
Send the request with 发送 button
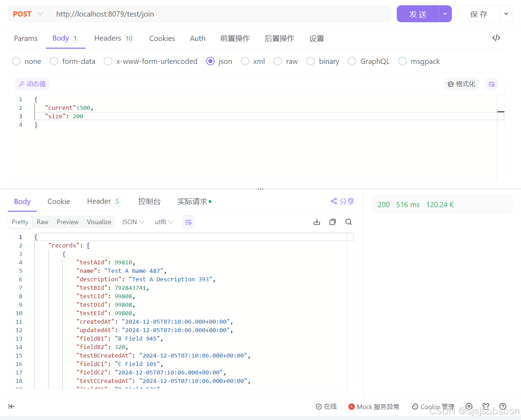(418, 14)
